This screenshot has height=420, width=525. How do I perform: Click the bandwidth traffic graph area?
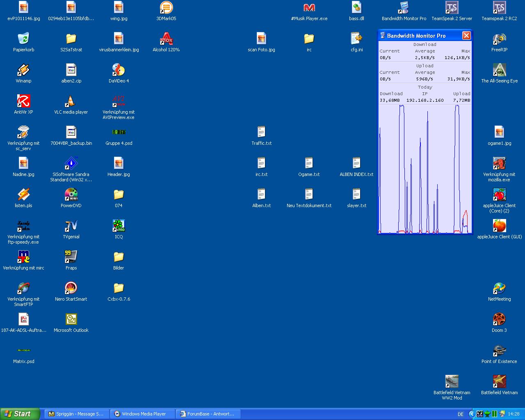(425, 169)
